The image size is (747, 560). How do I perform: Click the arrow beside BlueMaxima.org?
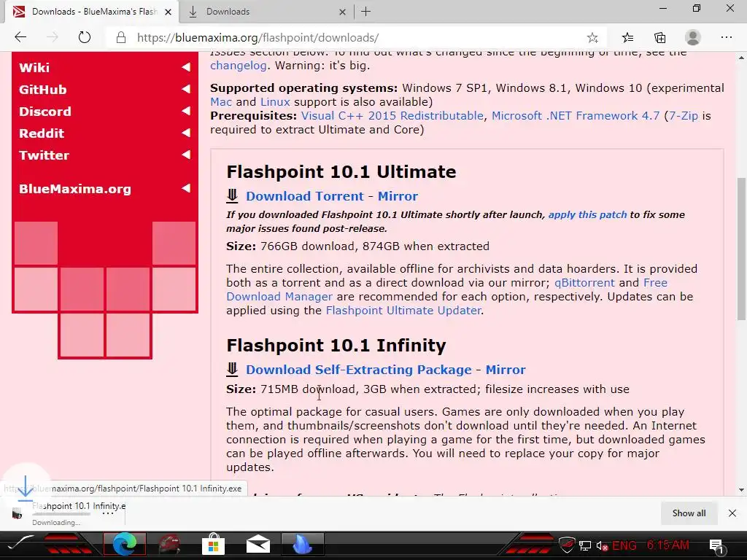186,189
